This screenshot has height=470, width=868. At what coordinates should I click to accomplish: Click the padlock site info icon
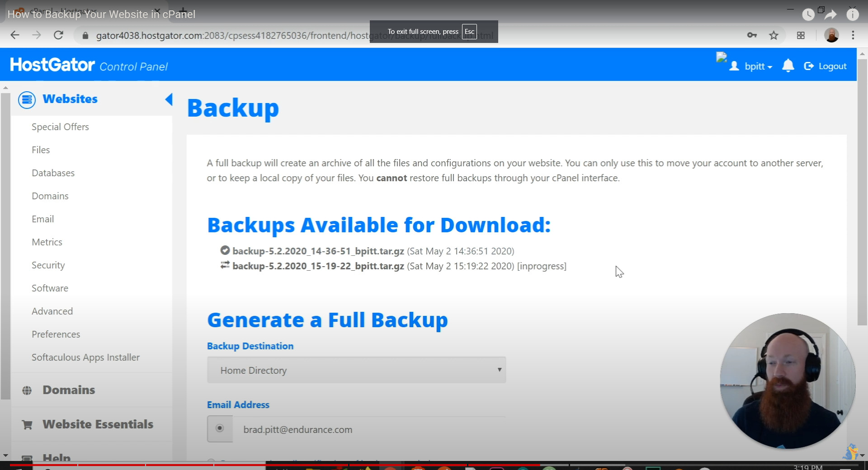pyautogui.click(x=85, y=36)
